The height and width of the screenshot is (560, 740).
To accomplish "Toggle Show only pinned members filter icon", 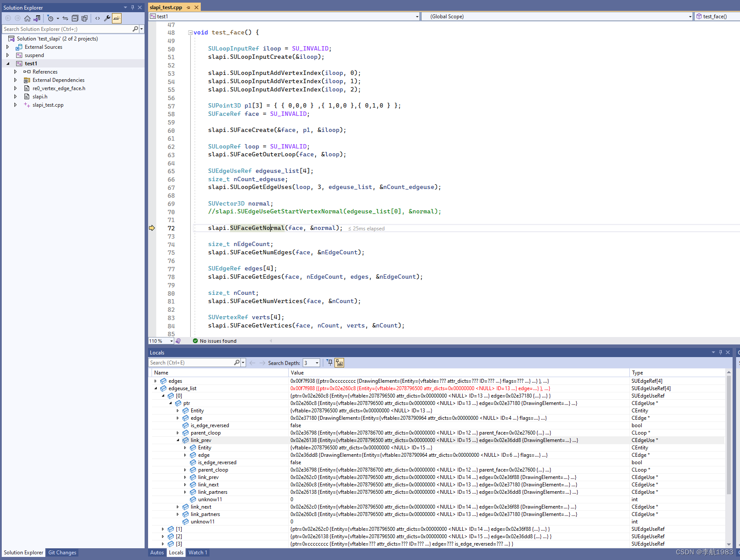I will (x=330, y=363).
